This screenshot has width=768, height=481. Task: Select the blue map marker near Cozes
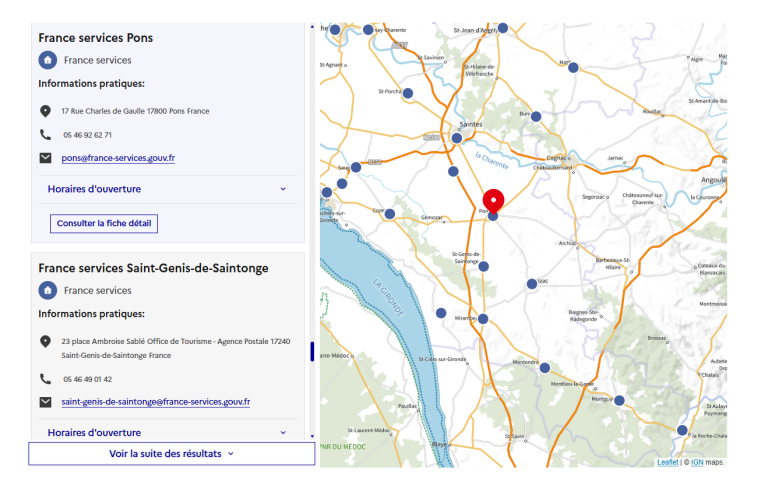(390, 214)
